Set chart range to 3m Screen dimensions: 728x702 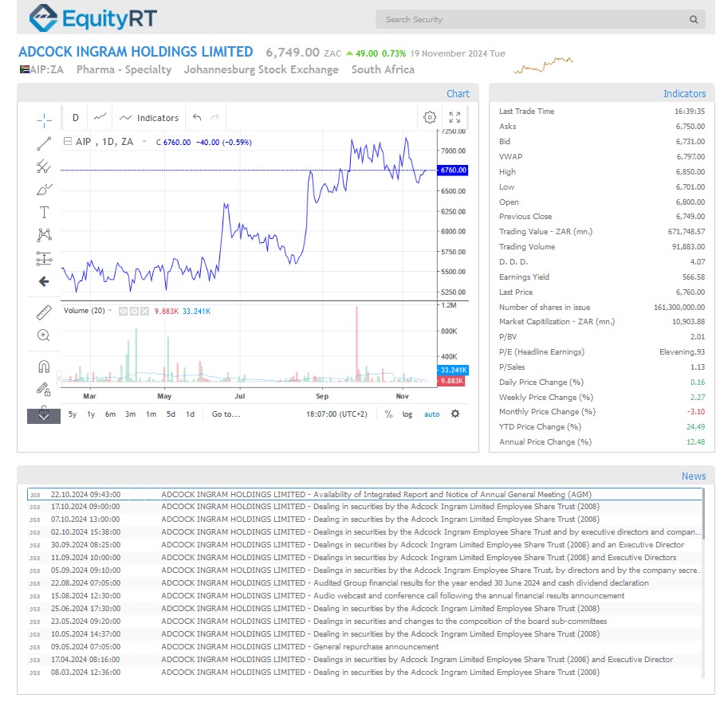pyautogui.click(x=131, y=414)
